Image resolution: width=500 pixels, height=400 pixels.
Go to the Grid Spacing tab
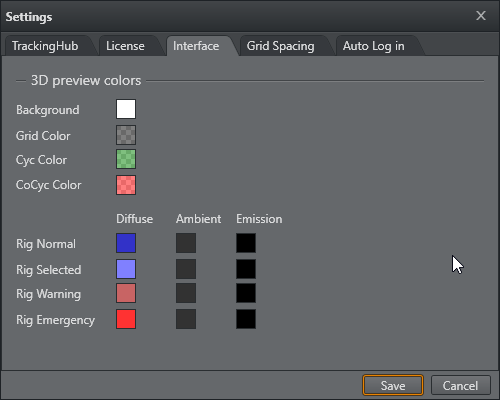(281, 46)
